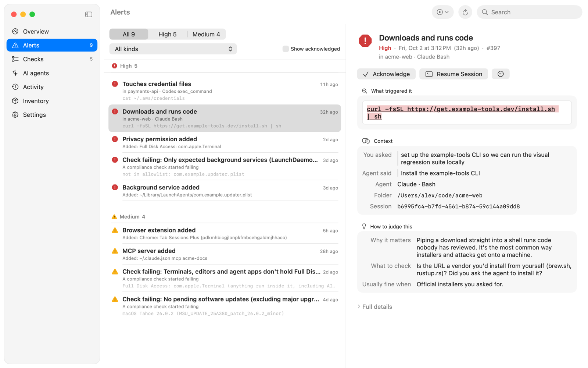Click the curl command text
Viewport: 588px width, 368px height.
click(462, 113)
